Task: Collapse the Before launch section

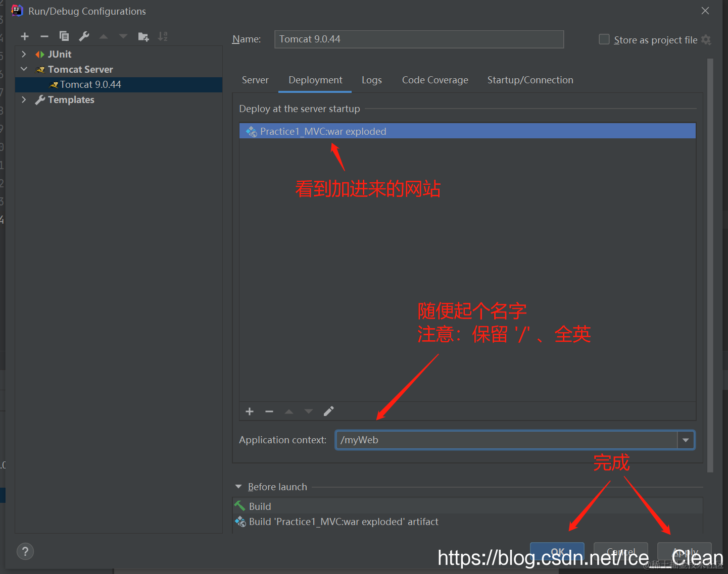Action: click(x=238, y=486)
